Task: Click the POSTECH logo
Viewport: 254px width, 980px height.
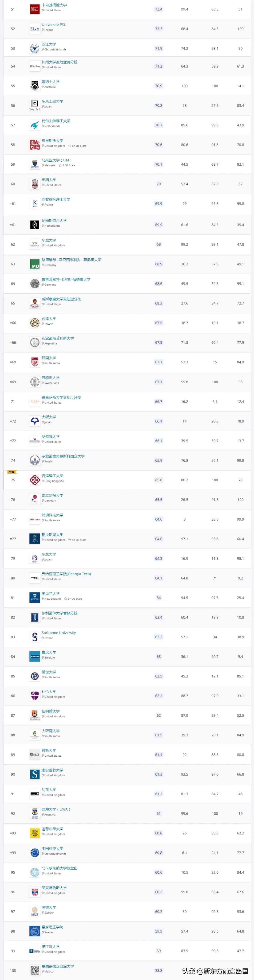Action: 35,519
